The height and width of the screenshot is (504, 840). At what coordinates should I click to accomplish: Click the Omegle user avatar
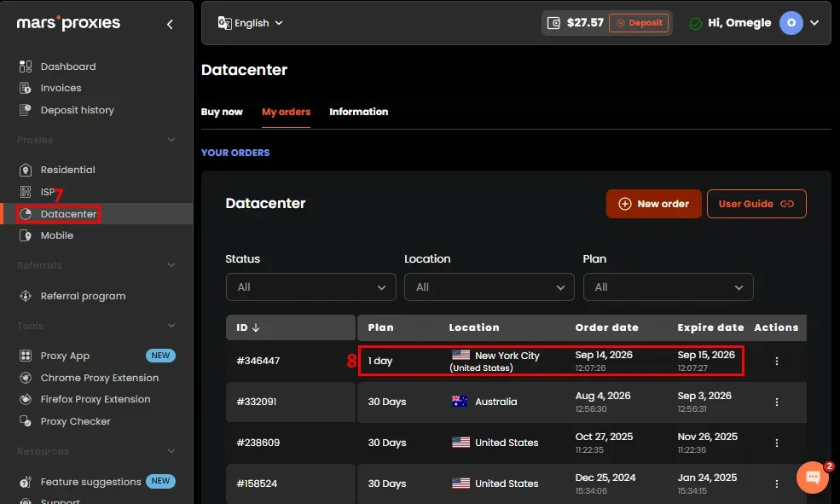tap(791, 23)
